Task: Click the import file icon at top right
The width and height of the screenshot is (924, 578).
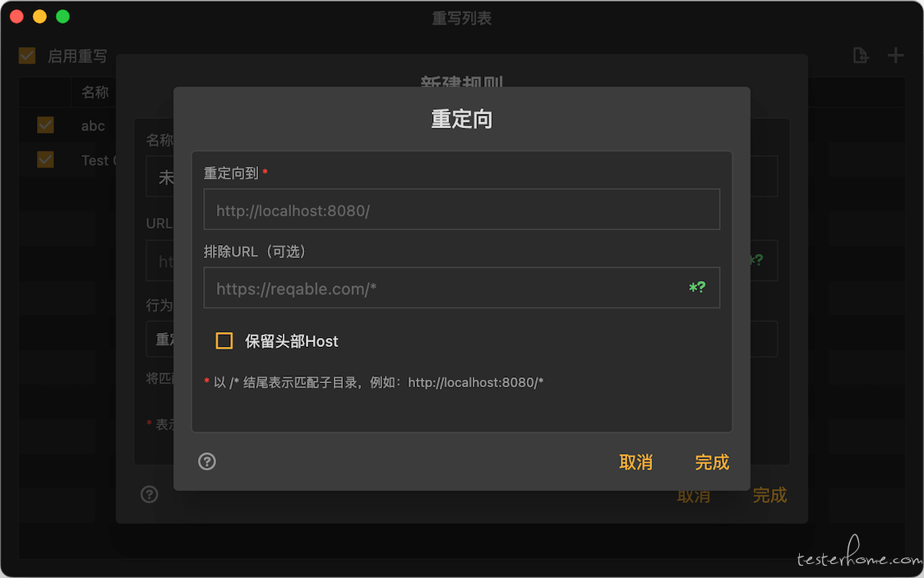Action: (861, 55)
